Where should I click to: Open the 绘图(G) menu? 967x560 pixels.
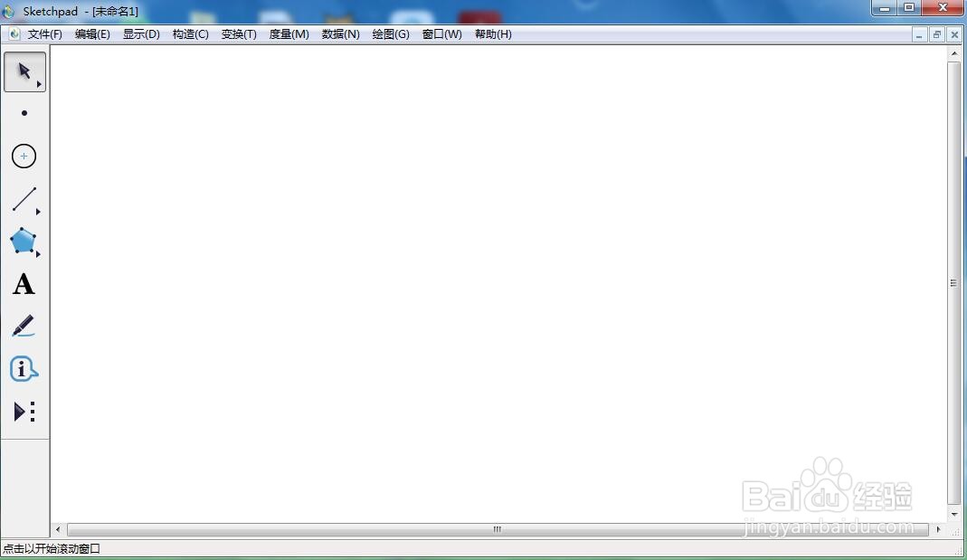(391, 33)
